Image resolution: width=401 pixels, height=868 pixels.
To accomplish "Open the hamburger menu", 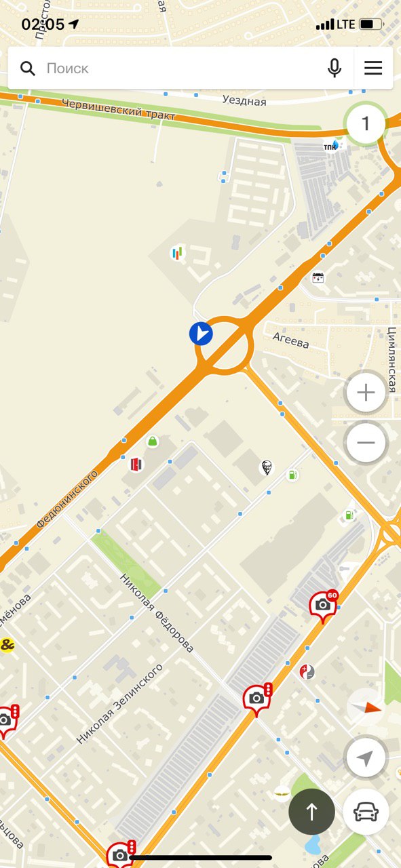I will pyautogui.click(x=373, y=68).
